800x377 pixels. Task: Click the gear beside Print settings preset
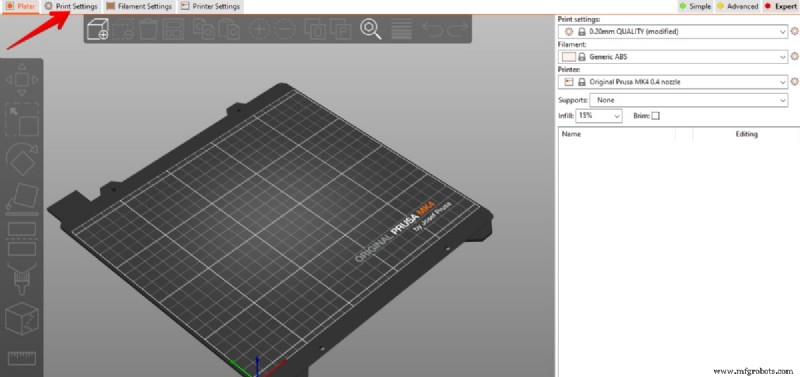click(794, 31)
